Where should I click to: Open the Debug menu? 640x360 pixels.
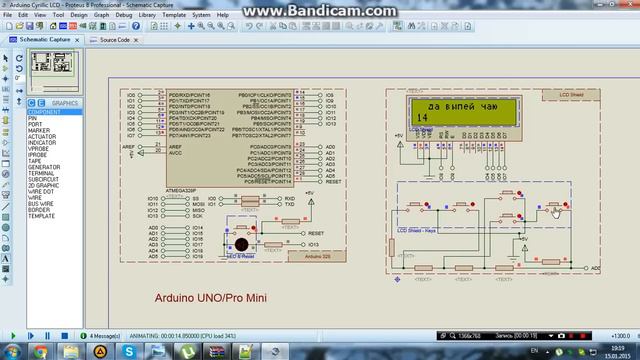click(124, 15)
